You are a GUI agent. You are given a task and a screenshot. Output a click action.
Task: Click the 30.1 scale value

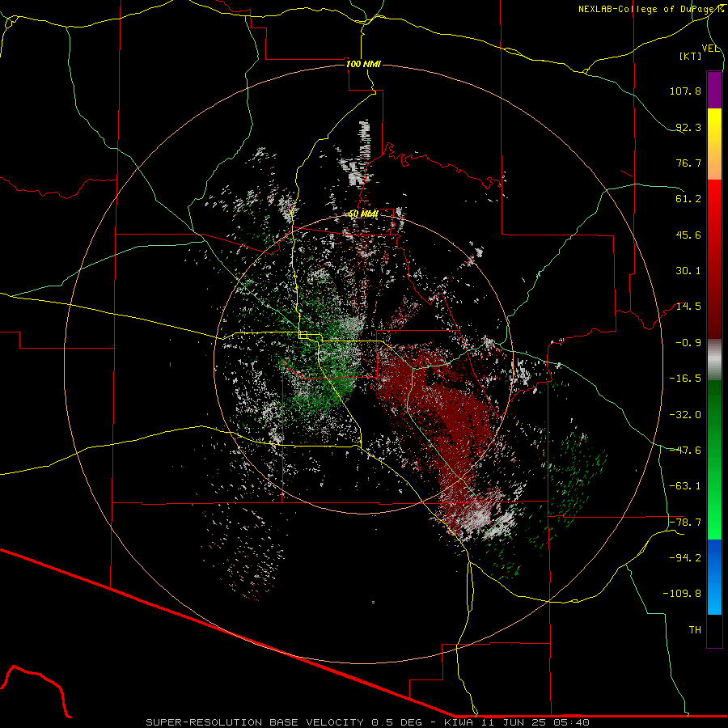[688, 271]
